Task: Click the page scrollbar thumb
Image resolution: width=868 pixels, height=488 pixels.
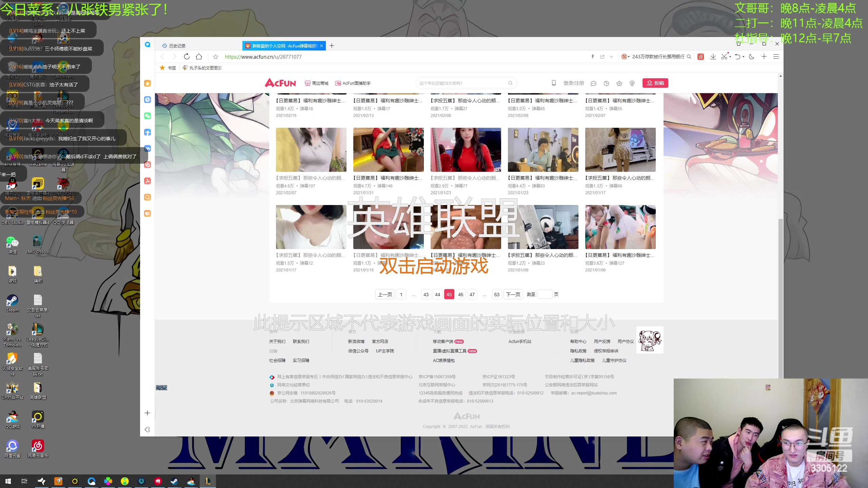Action: coord(781,298)
